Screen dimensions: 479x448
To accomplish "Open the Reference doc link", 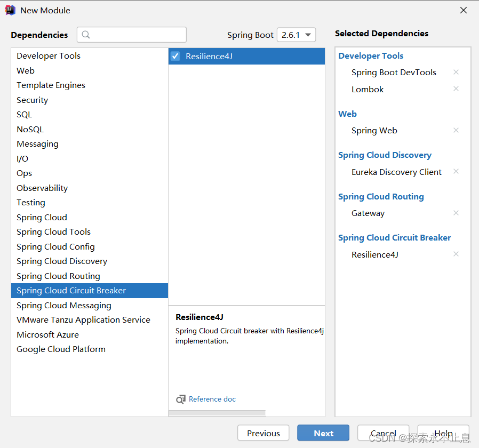I will pos(212,399).
